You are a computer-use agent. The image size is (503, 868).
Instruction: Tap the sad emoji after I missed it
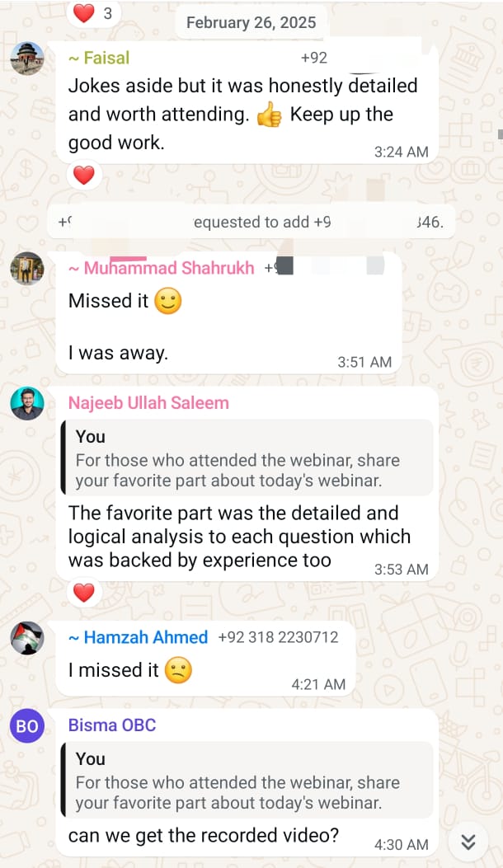click(x=178, y=670)
